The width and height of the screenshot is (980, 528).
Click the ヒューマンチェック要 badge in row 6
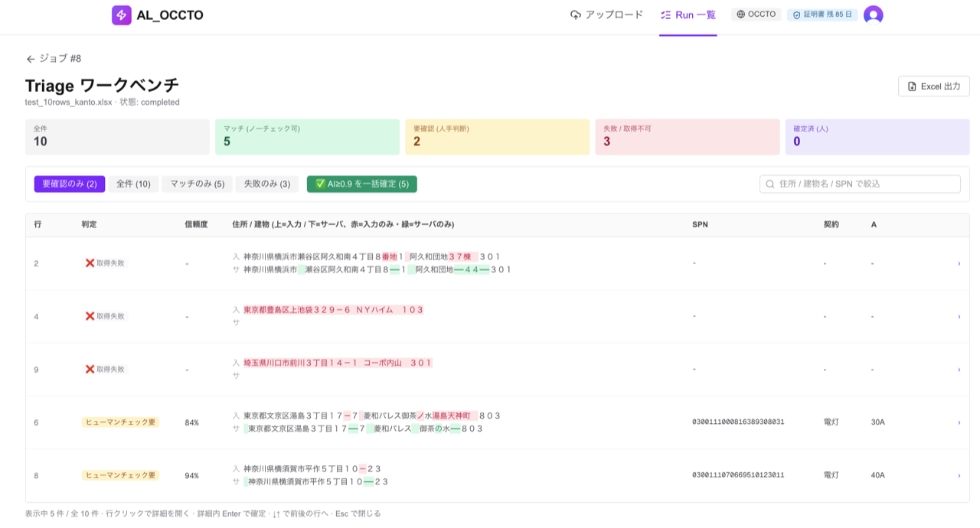[x=120, y=422]
